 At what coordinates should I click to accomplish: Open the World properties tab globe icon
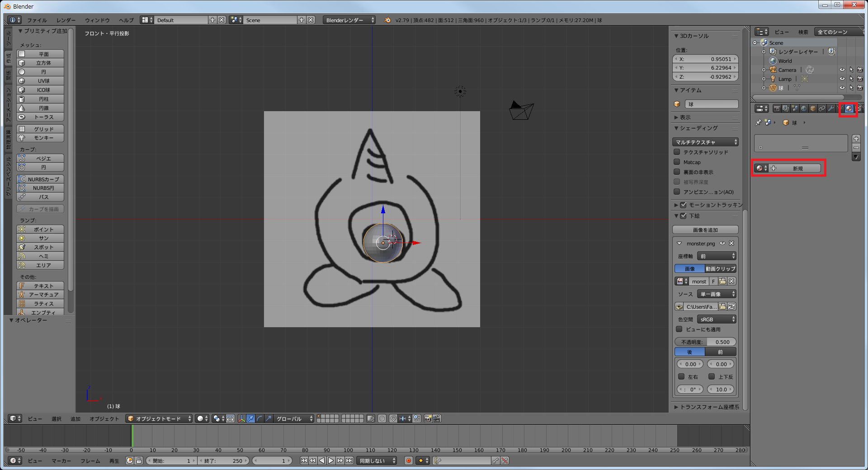coord(804,108)
